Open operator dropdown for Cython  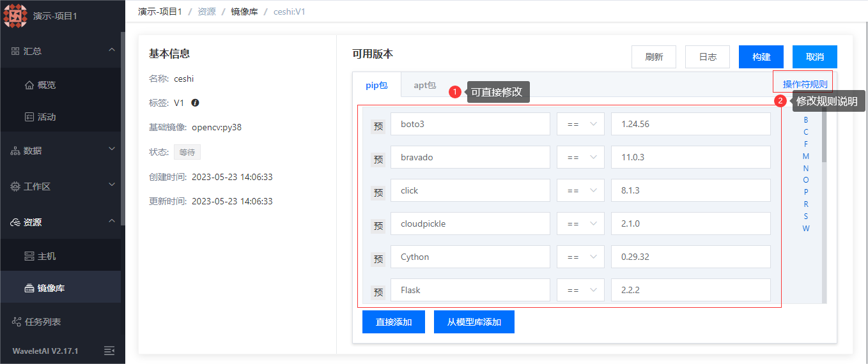coord(580,257)
